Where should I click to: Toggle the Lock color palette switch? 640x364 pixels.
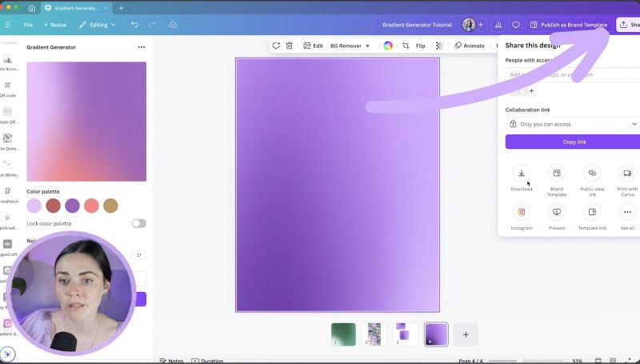click(x=138, y=224)
